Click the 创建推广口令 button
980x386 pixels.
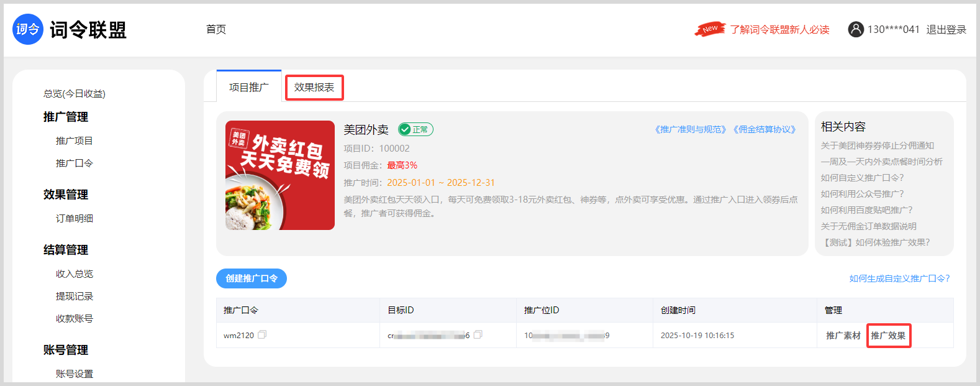click(252, 278)
